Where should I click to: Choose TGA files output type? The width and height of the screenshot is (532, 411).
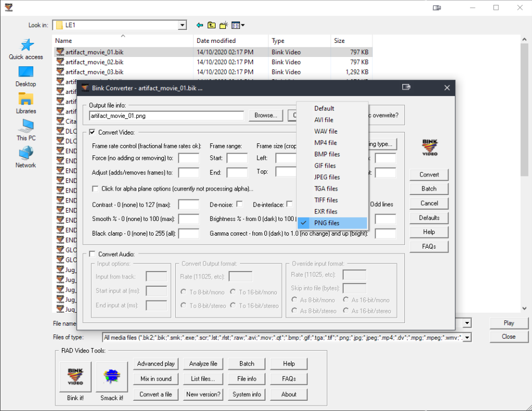tap(332, 189)
